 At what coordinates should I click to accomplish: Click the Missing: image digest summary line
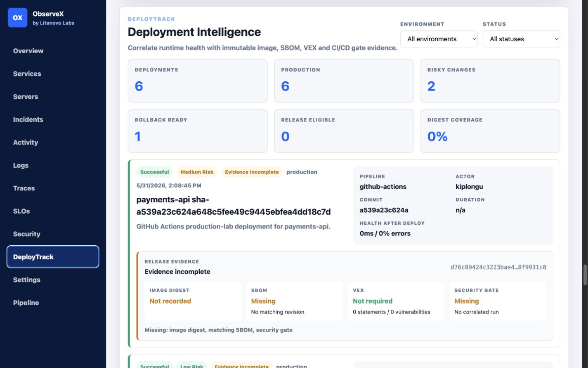219,330
